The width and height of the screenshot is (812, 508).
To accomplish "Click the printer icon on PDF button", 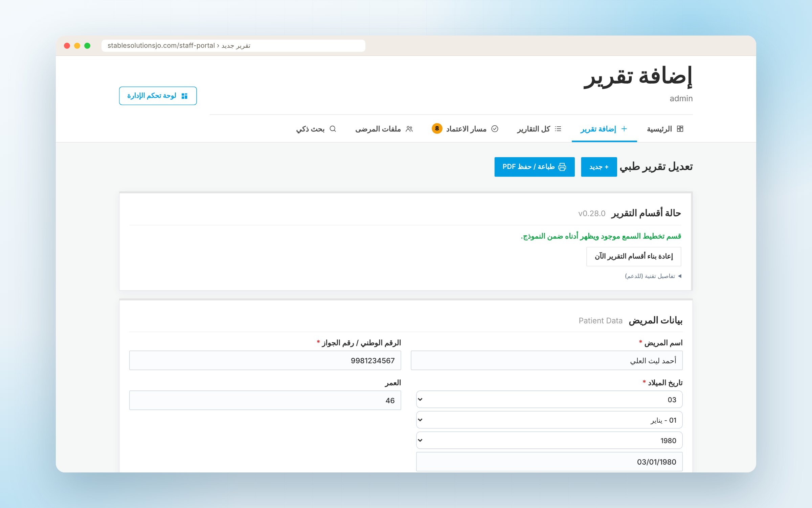I will 562,167.
